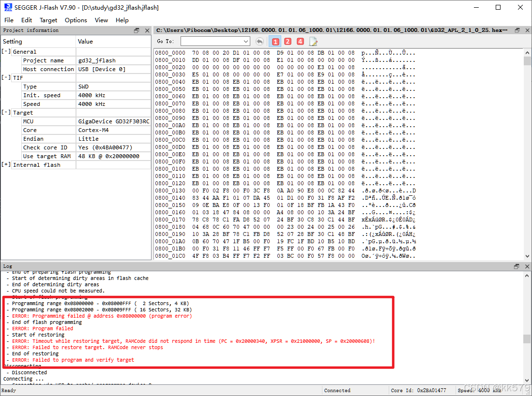The image size is (532, 396).
Task: Click 'CPU speed could not be measured' line
Action: pyautogui.click(x=58, y=291)
